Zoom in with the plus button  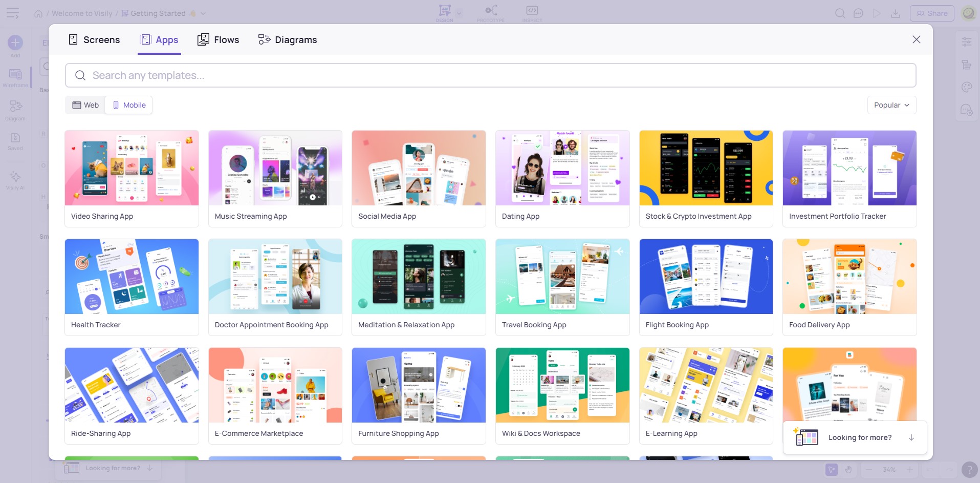click(x=909, y=470)
